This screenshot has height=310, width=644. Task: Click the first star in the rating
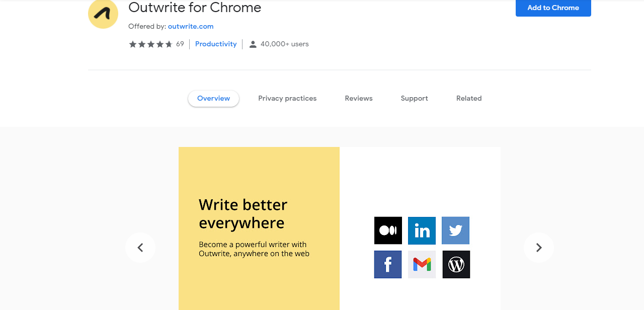click(132, 44)
